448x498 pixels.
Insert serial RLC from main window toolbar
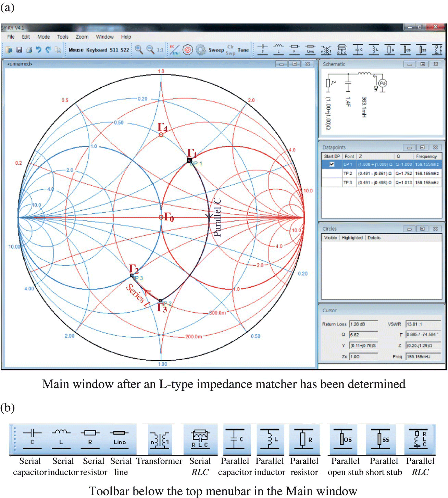click(x=342, y=50)
